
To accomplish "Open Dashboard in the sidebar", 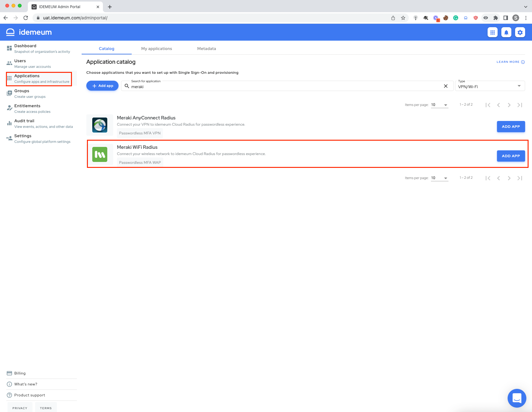I will (x=41, y=48).
